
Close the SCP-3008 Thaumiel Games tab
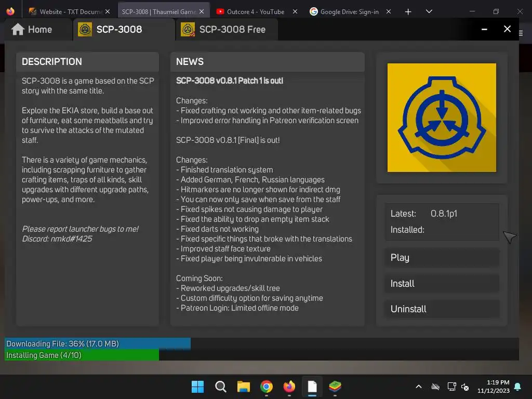pyautogui.click(x=202, y=11)
